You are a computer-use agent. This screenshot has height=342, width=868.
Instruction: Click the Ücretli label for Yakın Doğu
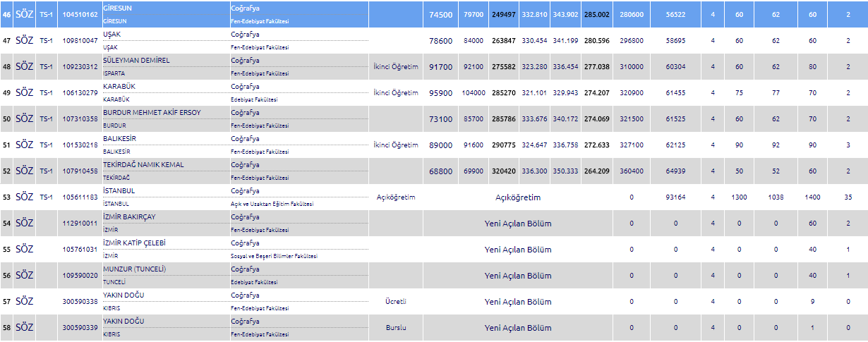[395, 302]
